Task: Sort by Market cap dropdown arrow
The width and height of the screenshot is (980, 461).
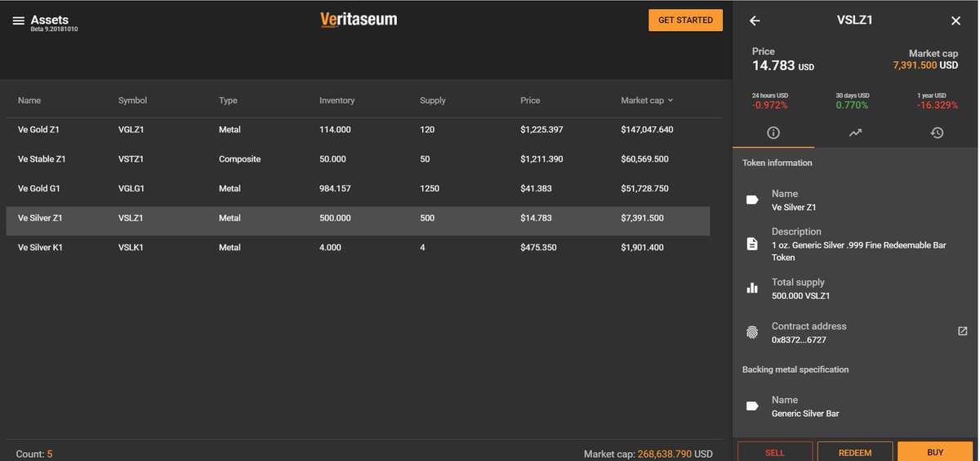Action: click(670, 101)
